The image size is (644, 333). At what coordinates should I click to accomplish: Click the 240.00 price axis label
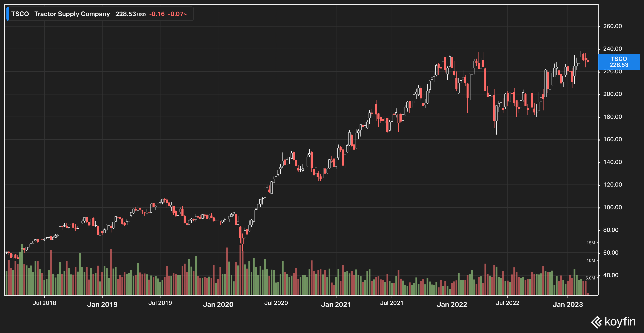coord(613,49)
